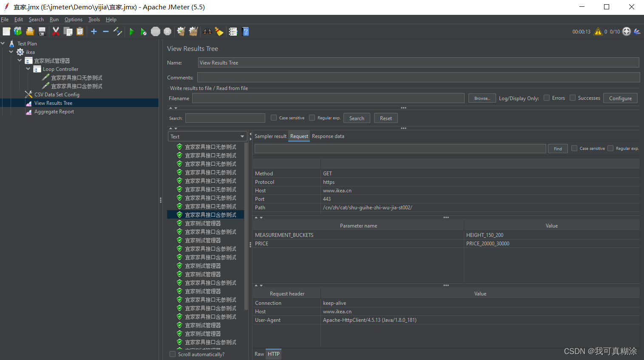
Task: Click the arrow handle beside the Sampler result tab
Action: (x=250, y=136)
